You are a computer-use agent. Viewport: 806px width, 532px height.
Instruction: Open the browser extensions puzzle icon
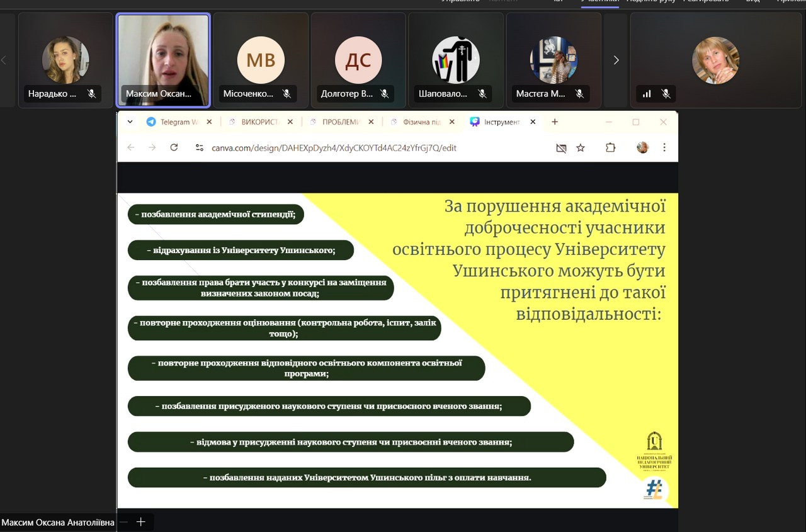pyautogui.click(x=610, y=148)
